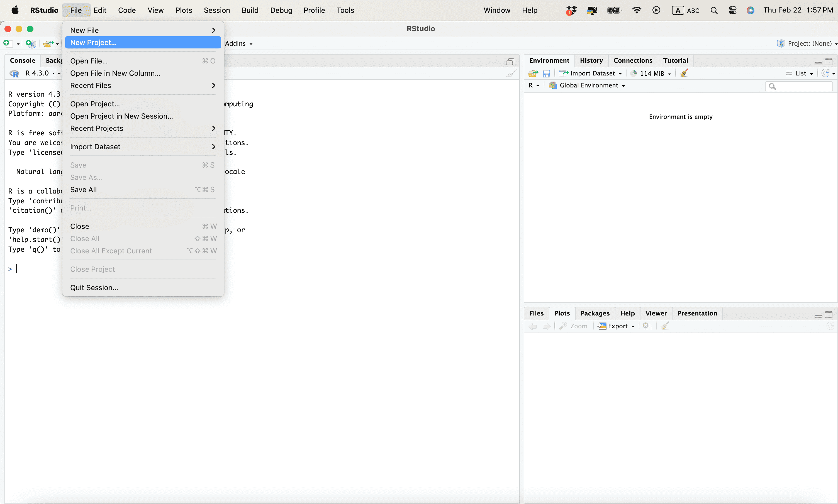Clear environment objects with broom icon
Image resolution: width=838 pixels, height=504 pixels.
684,73
